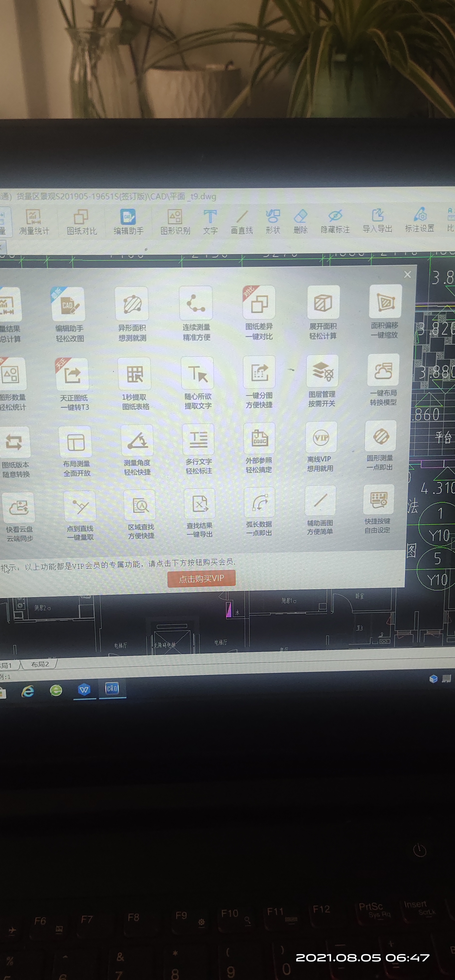The height and width of the screenshot is (980, 455).
Task: Choose the 形状 shape tool
Action: [x=273, y=221]
